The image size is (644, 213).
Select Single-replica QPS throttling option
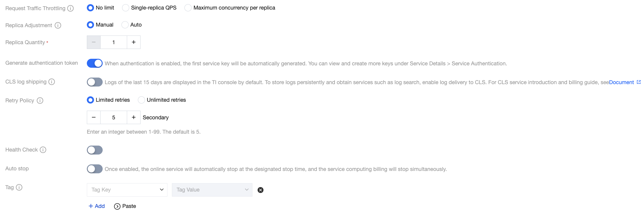126,8
